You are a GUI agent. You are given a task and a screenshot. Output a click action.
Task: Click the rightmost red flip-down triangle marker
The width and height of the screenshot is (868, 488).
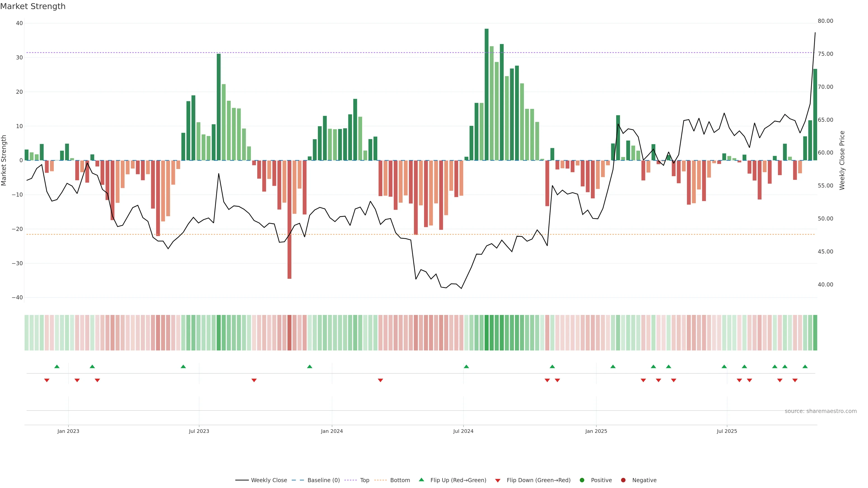(x=795, y=380)
